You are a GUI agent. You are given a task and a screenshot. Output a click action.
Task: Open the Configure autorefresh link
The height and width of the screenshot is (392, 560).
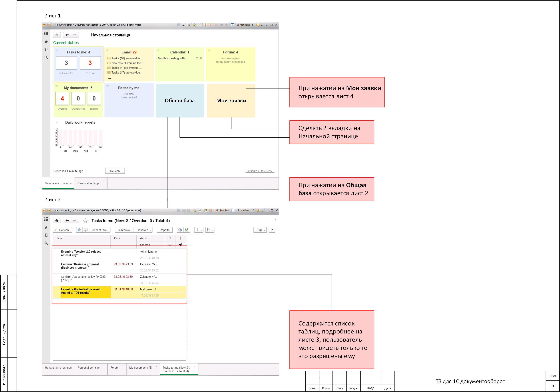pos(260,171)
